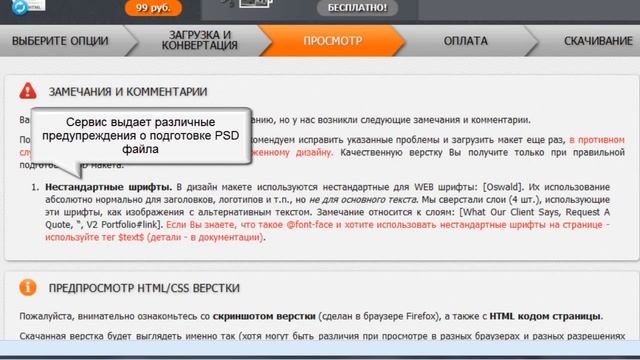This screenshot has width=640, height=360.
Task: Click the monitor icon beside БЕСПЛАТНО
Action: tap(256, 4)
